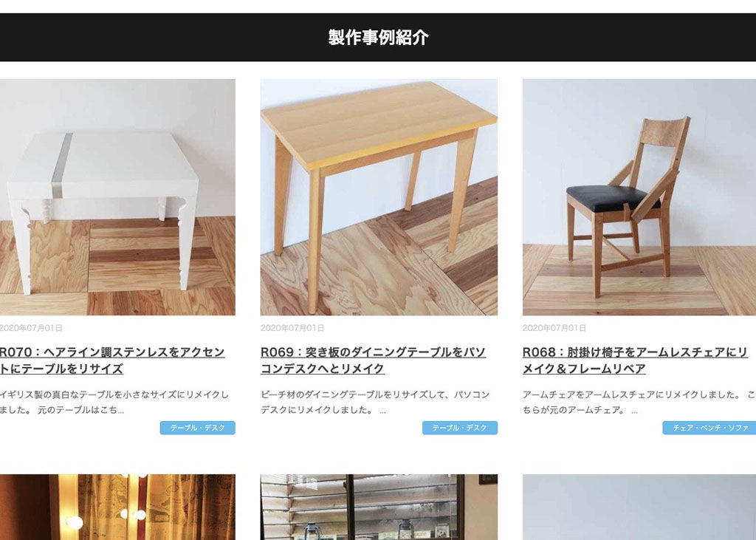Select チェア・ベンチ・ソファ category tag
This screenshot has width=756, height=540.
tap(709, 428)
